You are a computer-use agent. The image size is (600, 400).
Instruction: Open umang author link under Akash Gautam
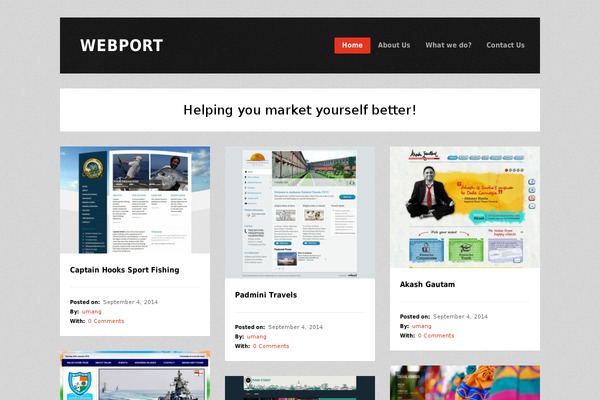pyautogui.click(x=421, y=326)
